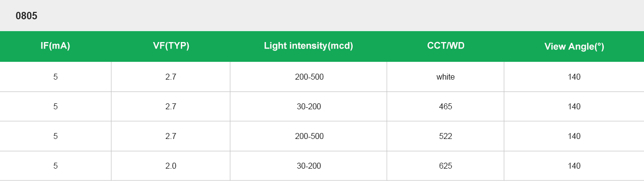Select the VF(TYP) column header
Screen dimensions: 644x181
(171, 46)
